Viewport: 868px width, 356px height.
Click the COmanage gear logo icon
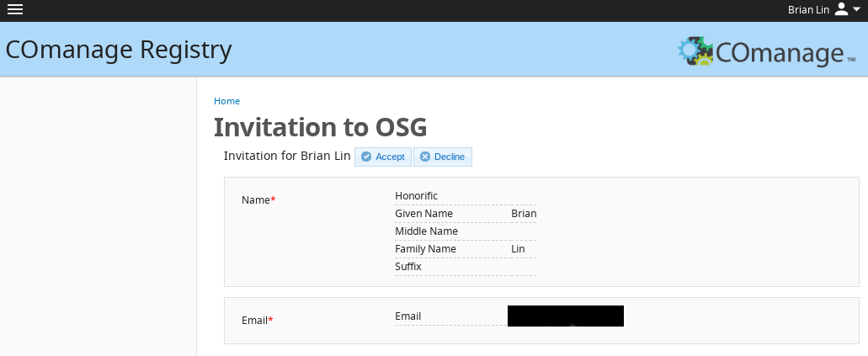695,51
